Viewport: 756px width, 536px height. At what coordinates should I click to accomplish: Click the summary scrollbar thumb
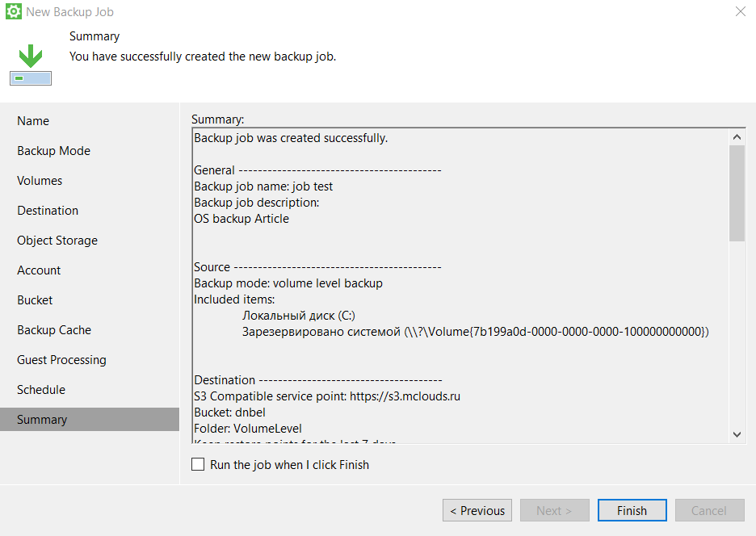(736, 193)
